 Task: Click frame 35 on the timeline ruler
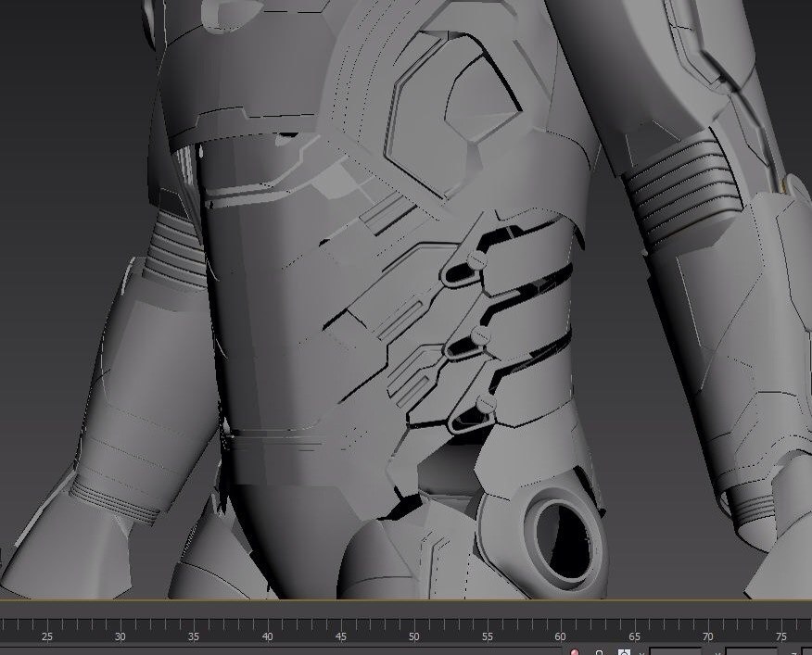(x=194, y=636)
